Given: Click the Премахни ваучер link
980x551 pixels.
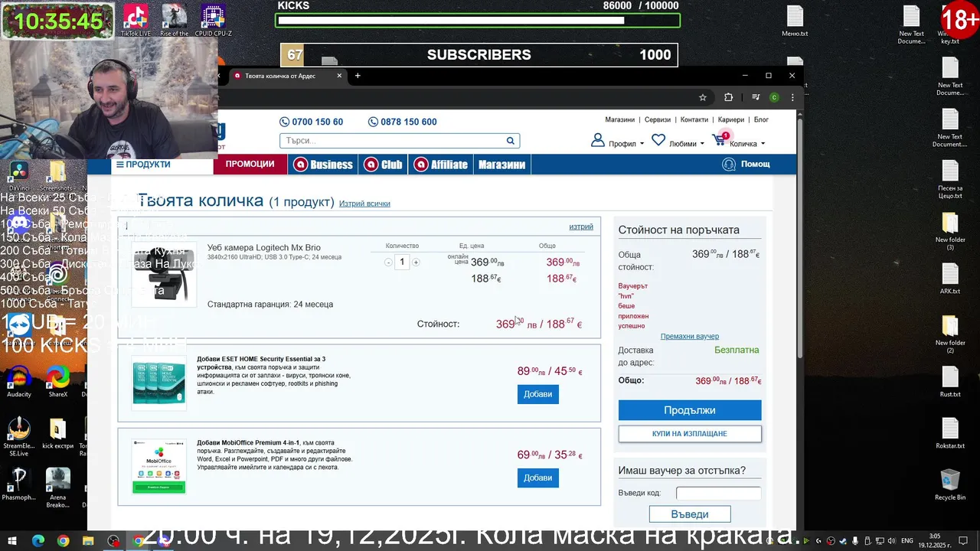Looking at the screenshot, I should click(x=690, y=337).
